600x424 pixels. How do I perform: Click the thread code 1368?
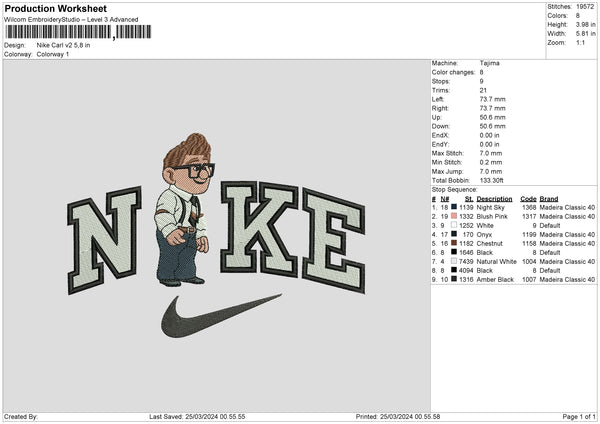pyautogui.click(x=529, y=207)
